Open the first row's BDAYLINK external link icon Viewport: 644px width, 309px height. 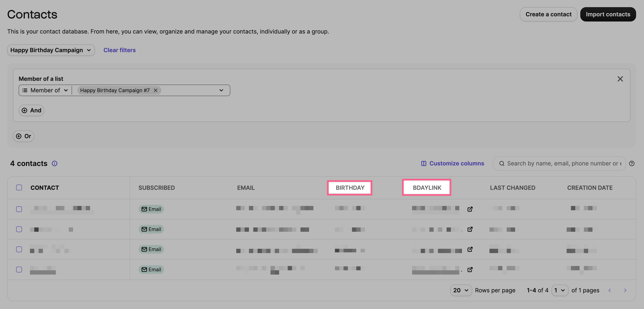tap(470, 209)
